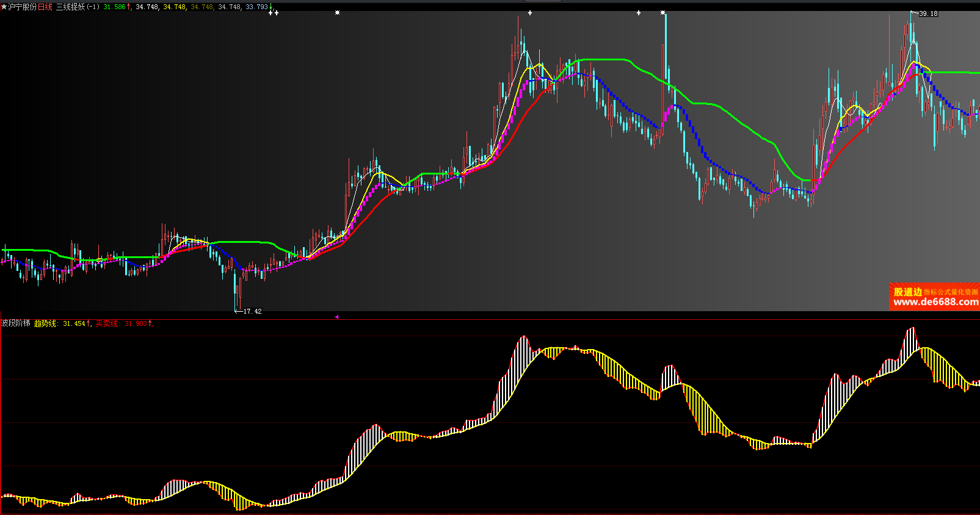Open the 波段阶梯 indicator name
Viewport: 980px width, 515px height.
point(15,323)
